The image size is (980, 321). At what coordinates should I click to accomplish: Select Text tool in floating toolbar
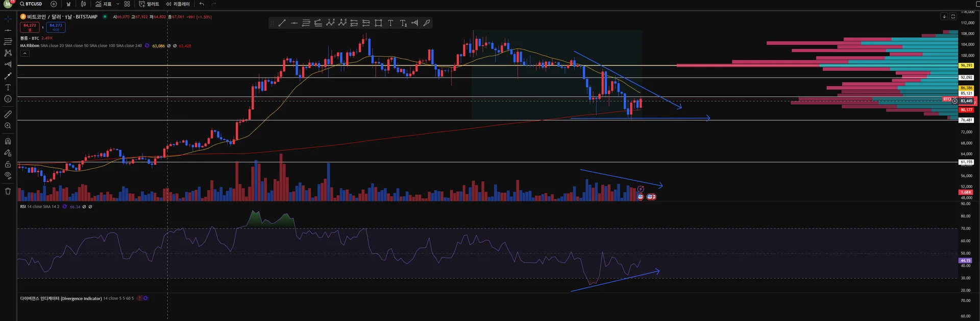pyautogui.click(x=390, y=23)
